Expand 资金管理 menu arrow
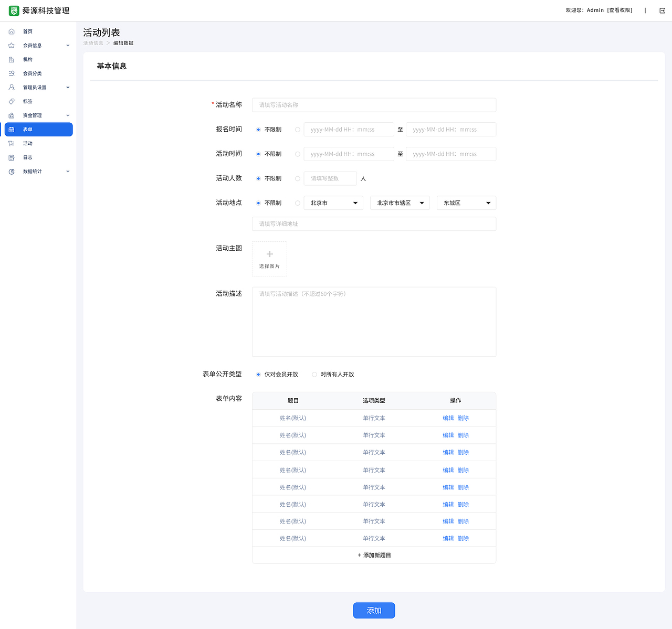Screen dimensions: 672x629 (x=68, y=115)
